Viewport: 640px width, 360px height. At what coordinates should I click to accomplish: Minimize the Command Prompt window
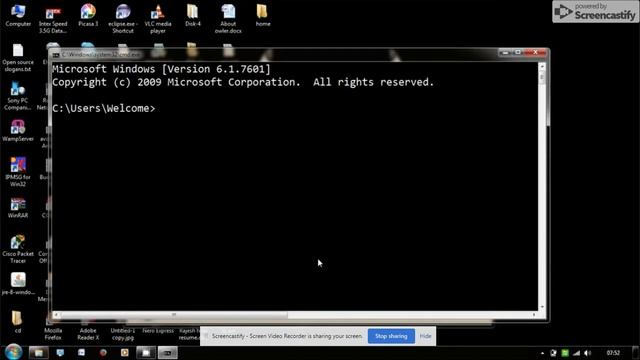coord(505,53)
